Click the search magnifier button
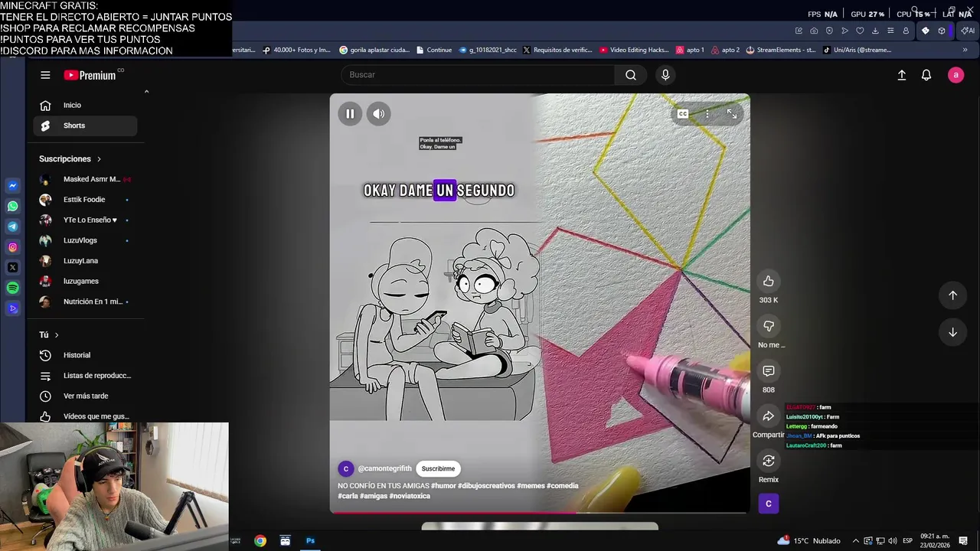 pyautogui.click(x=631, y=75)
